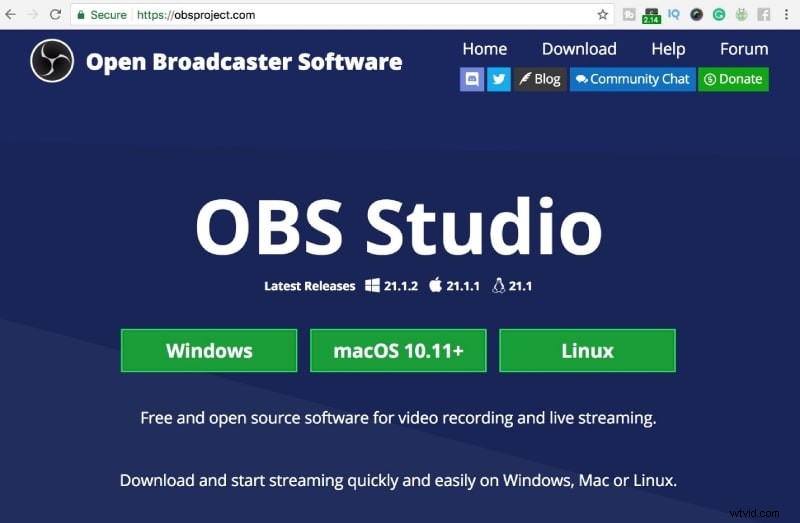Click the first grey extension icon beside star
800x523 pixels.
coord(629,15)
